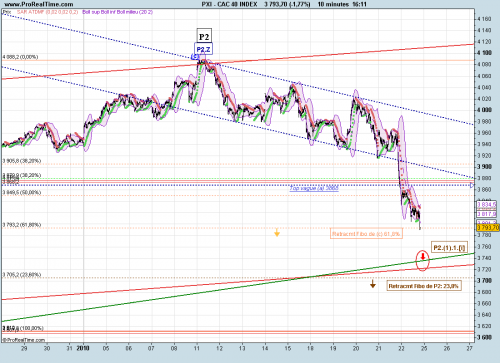
Task: Click the red arrow inside the red ellipse
Action: (423, 256)
